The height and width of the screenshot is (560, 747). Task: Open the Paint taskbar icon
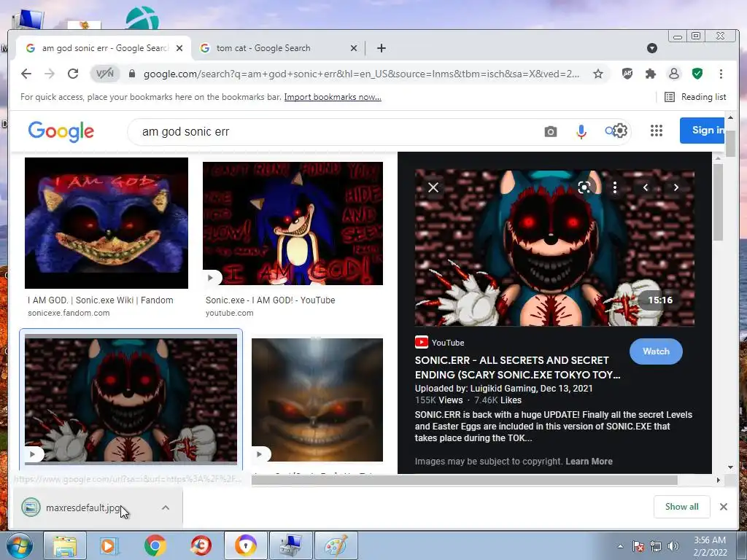(x=336, y=545)
